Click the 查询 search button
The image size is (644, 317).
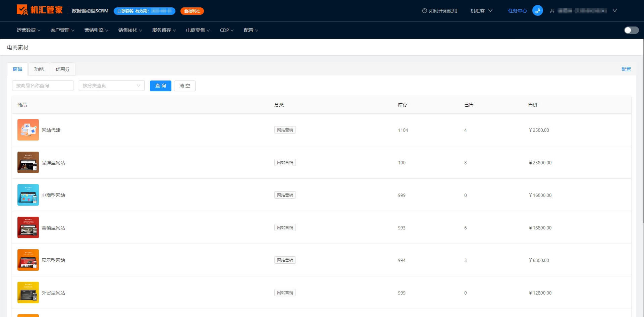(x=161, y=86)
